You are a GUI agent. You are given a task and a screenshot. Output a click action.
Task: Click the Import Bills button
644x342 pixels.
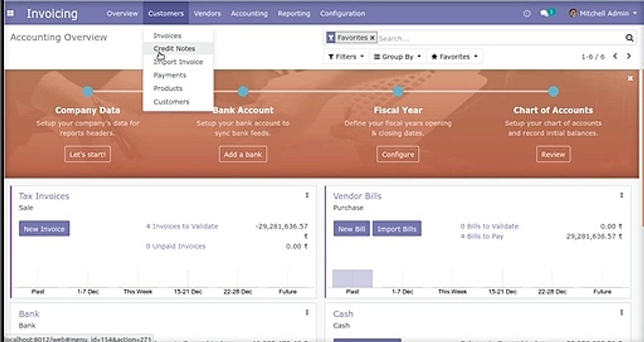coord(397,228)
